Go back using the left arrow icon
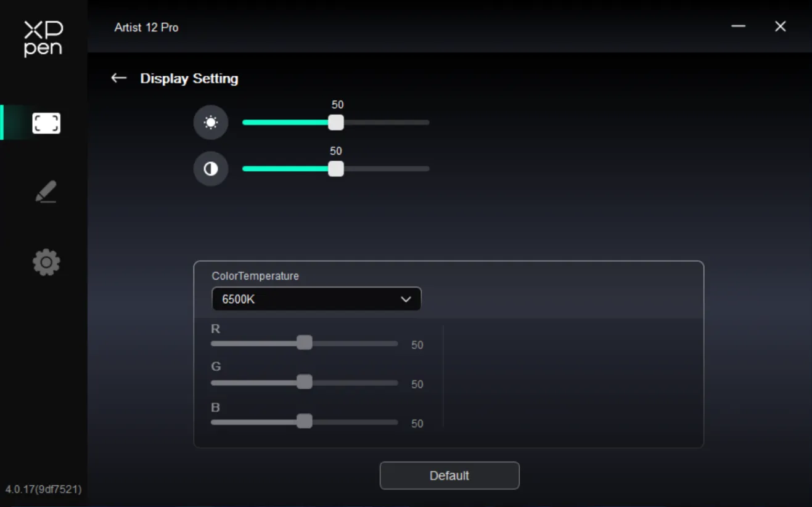 coord(118,78)
